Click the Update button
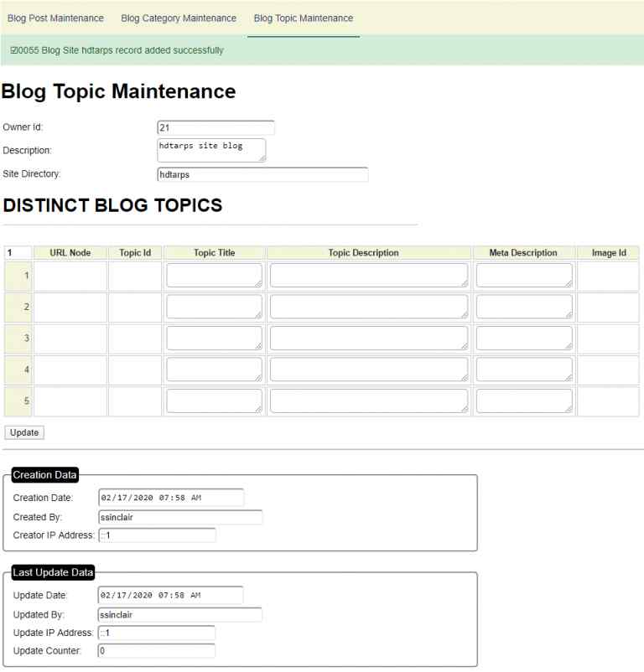This screenshot has height=672, width=644. coord(23,432)
